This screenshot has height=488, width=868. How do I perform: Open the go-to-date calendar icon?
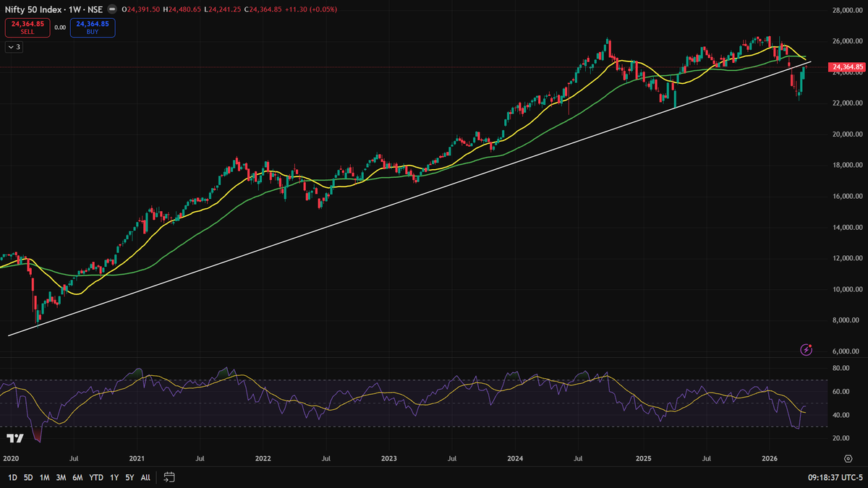point(169,477)
